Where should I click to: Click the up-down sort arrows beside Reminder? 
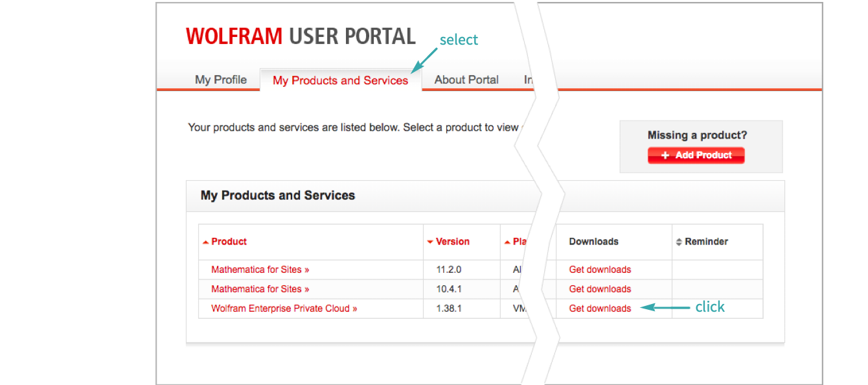(679, 242)
